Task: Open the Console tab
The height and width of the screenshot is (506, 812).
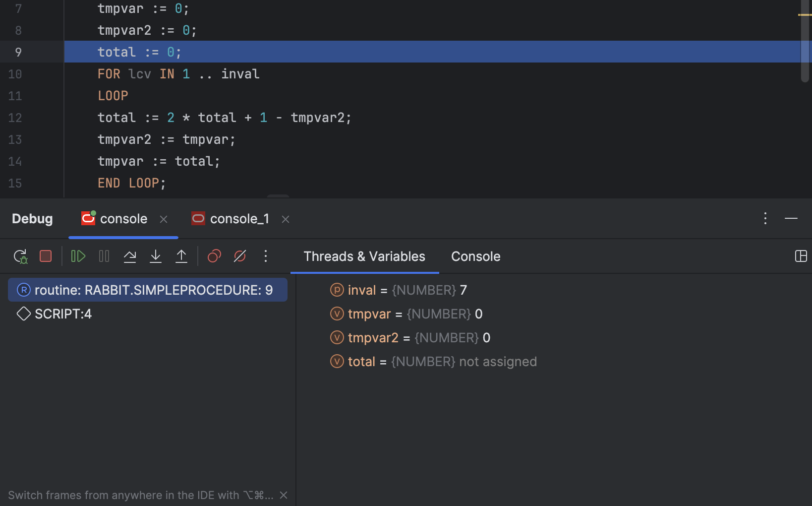Action: [x=476, y=256]
